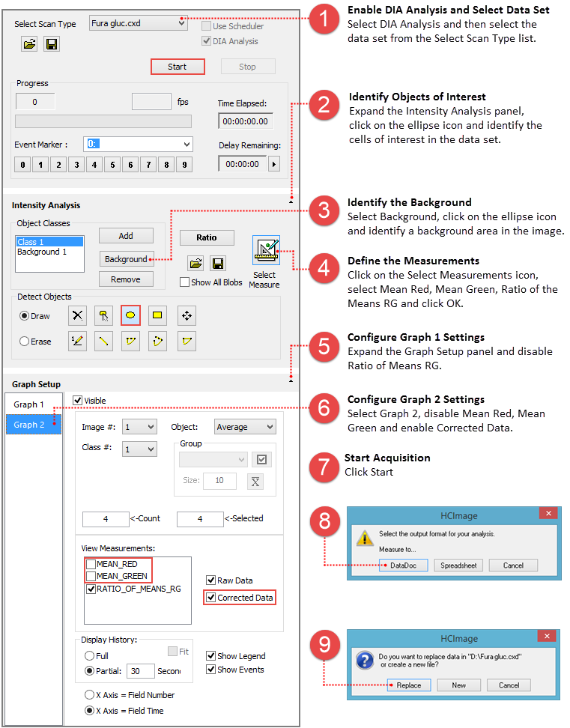
Task: Select the ellipse drawing tool
Action: tap(131, 316)
